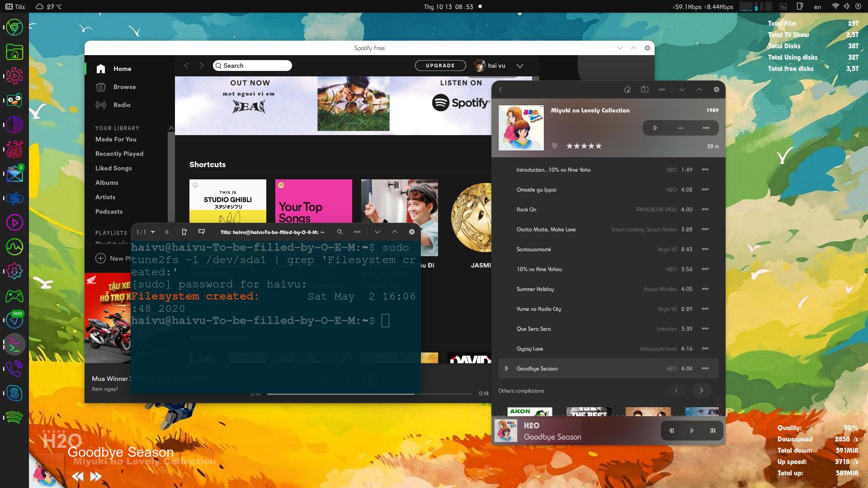The height and width of the screenshot is (488, 868).
Task: Seek in the Spotify playback progress bar
Action: click(369, 394)
